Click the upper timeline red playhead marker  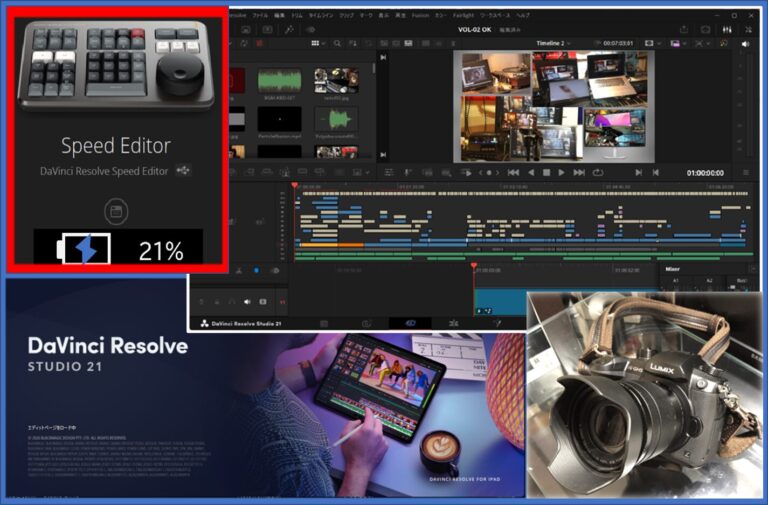tap(294, 186)
